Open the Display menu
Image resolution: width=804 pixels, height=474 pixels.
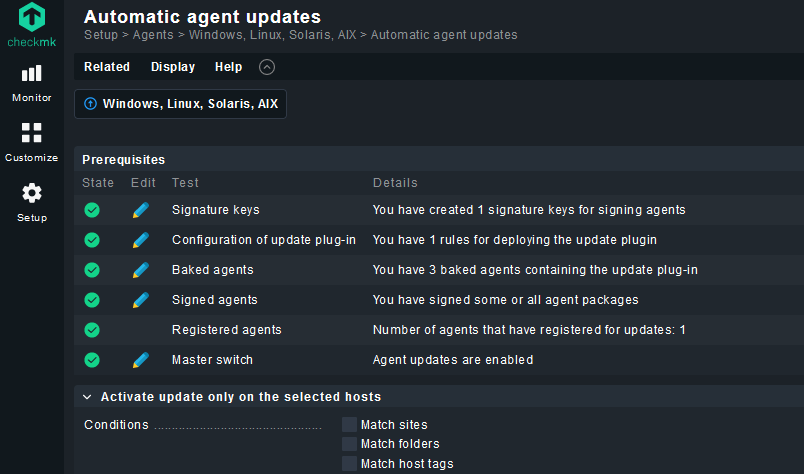point(173,67)
